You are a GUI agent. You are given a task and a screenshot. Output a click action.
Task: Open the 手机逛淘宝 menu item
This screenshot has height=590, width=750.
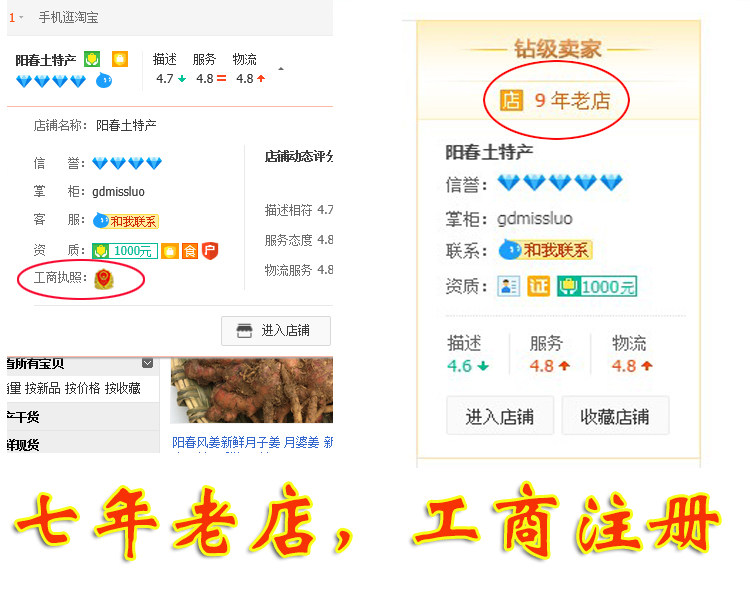[x=68, y=18]
